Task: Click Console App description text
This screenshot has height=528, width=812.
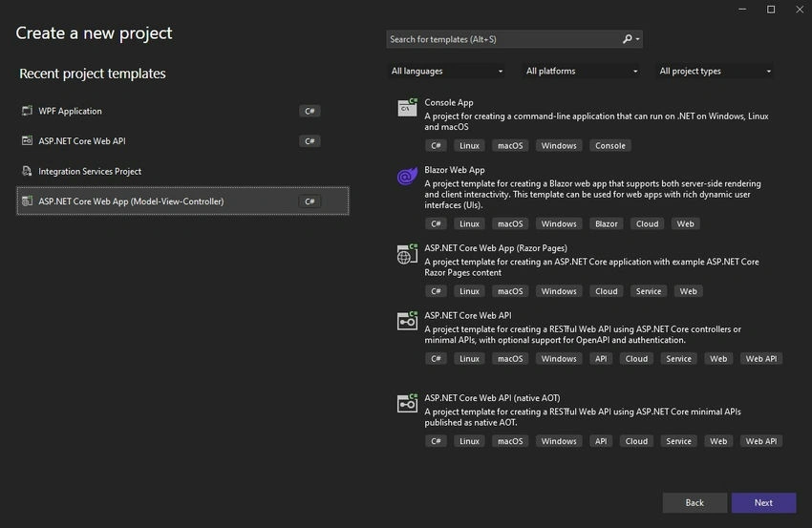Action: pos(596,121)
